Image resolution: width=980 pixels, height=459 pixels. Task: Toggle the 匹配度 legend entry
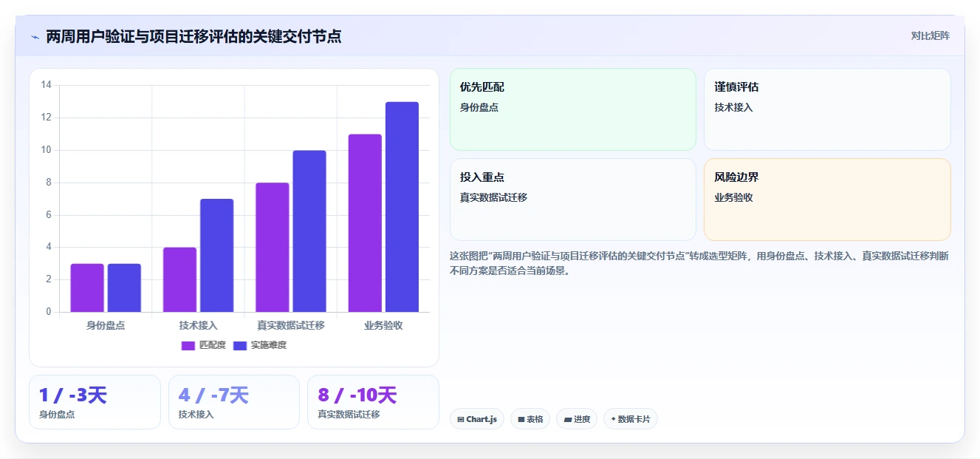click(203, 345)
